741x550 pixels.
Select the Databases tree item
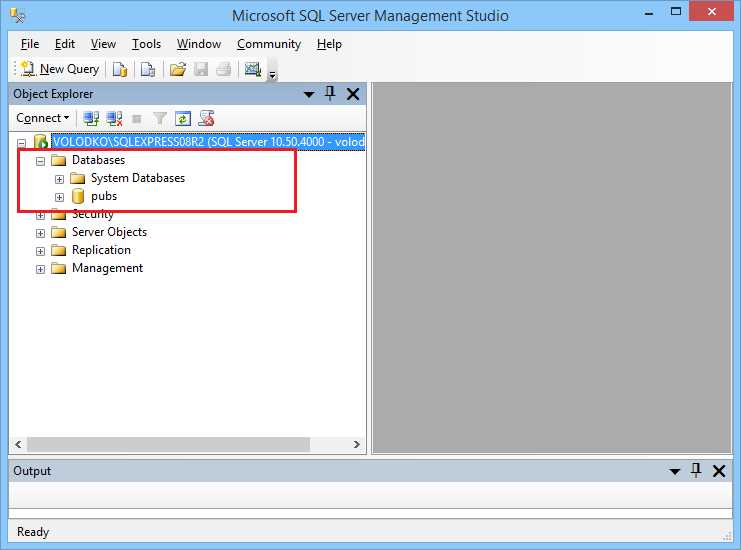point(98,160)
